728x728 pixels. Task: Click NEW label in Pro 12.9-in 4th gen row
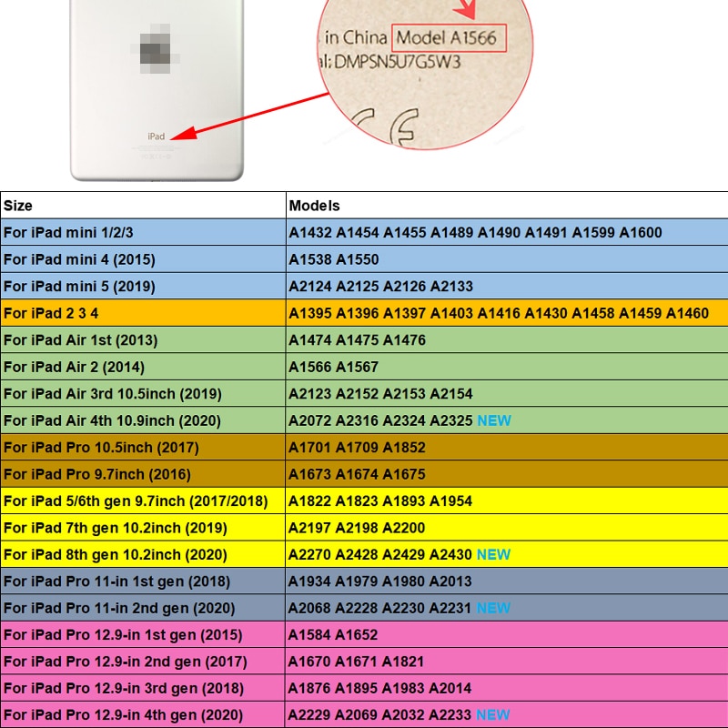pyautogui.click(x=493, y=715)
